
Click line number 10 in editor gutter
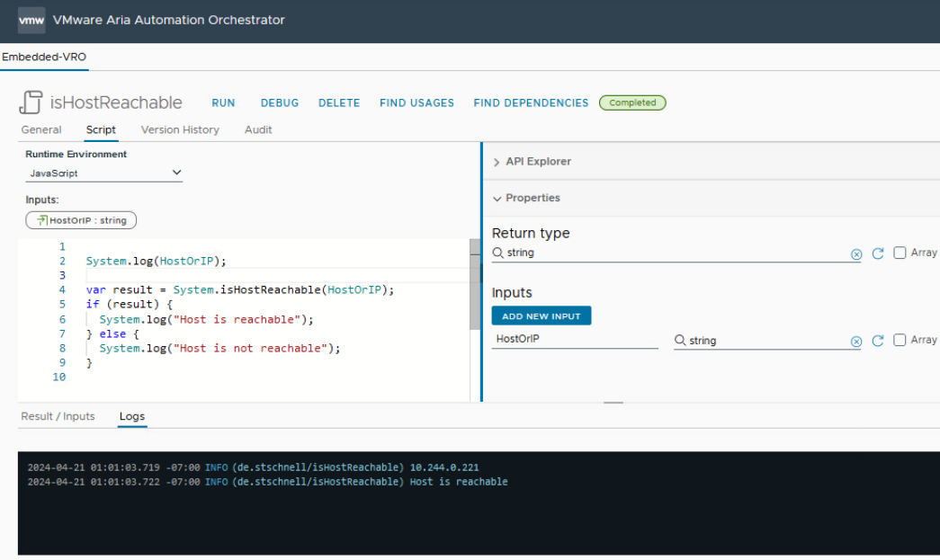[x=58, y=378]
